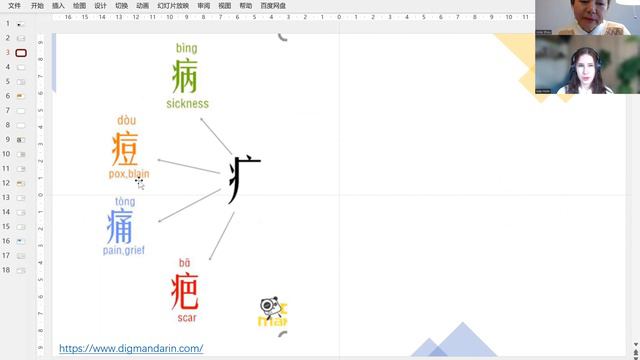Viewport: 640px width, 360px height.
Task: Open the 视图 ribbon tab
Action: (224, 6)
